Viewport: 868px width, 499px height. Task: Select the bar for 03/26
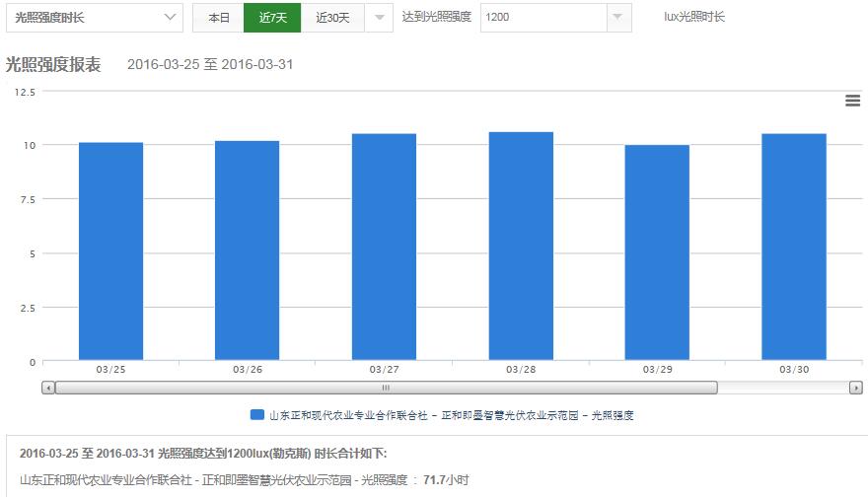[247, 250]
